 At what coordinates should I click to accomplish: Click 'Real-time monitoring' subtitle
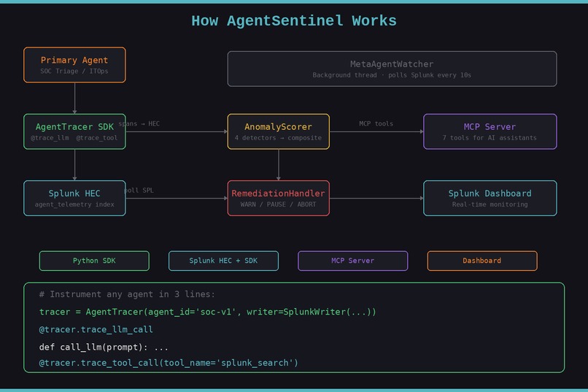(490, 204)
